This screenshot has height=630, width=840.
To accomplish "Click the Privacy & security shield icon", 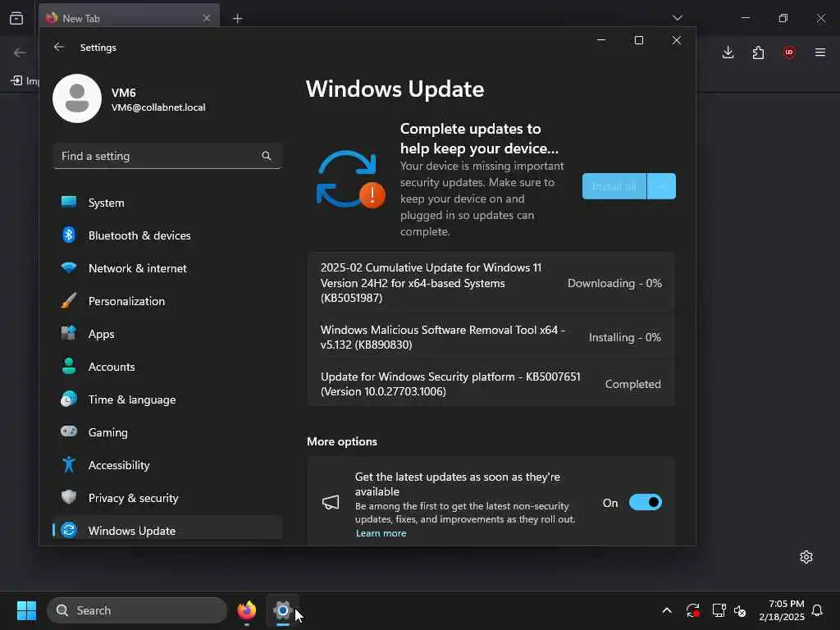I will tap(69, 497).
